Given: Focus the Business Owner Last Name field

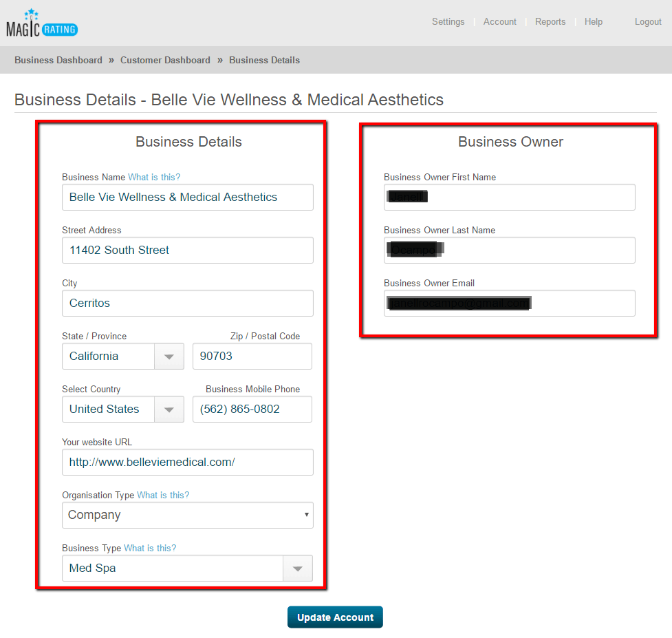Looking at the screenshot, I should click(x=510, y=251).
